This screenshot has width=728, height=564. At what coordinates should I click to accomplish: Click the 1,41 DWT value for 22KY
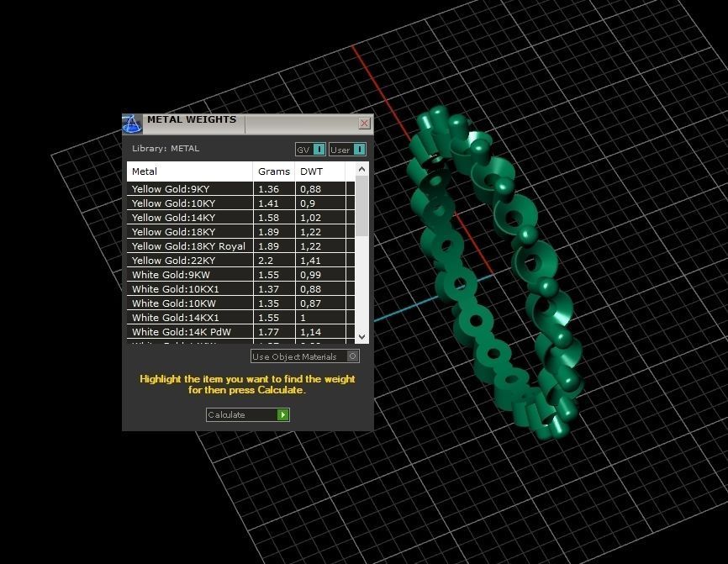pyautogui.click(x=310, y=261)
